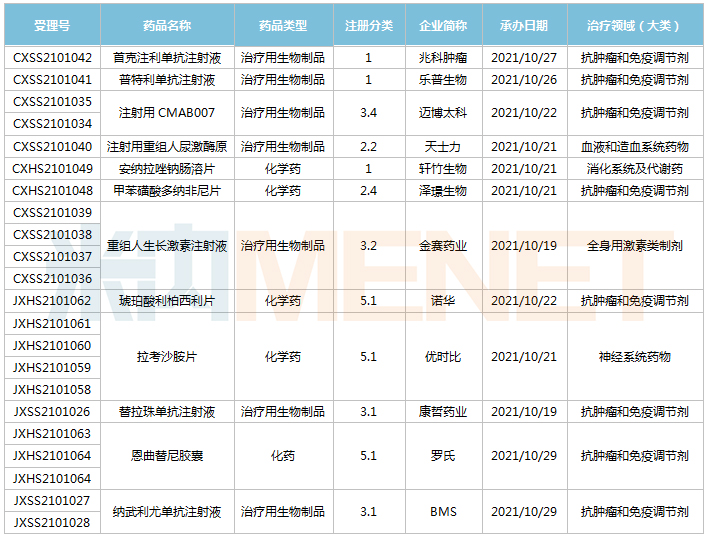Click date cell 2021/10/27

click(525, 58)
